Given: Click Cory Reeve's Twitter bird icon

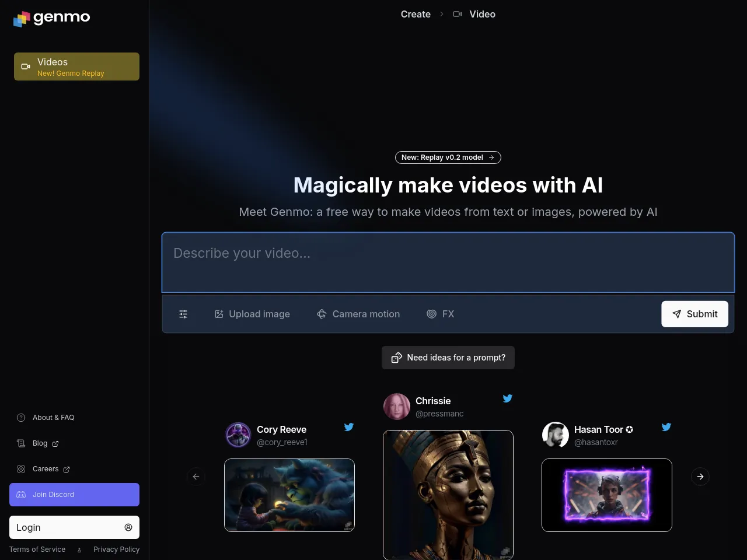Looking at the screenshot, I should click(349, 427).
